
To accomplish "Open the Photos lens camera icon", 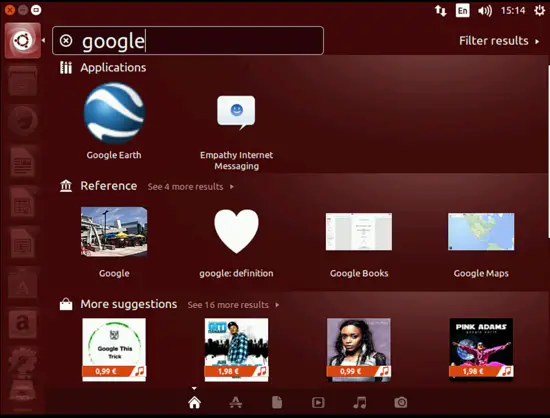I will click(x=401, y=402).
